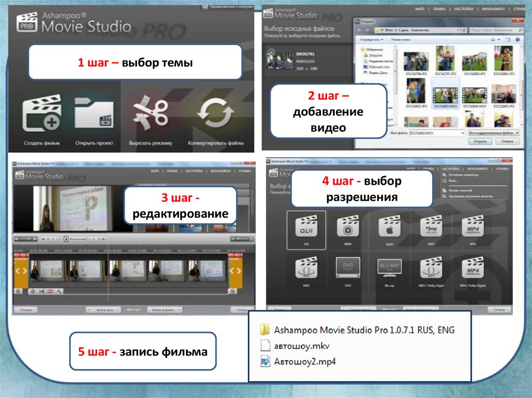Open the Все поддерживаемые файлы type dropdown
The height and width of the screenshot is (398, 532).
494,133
